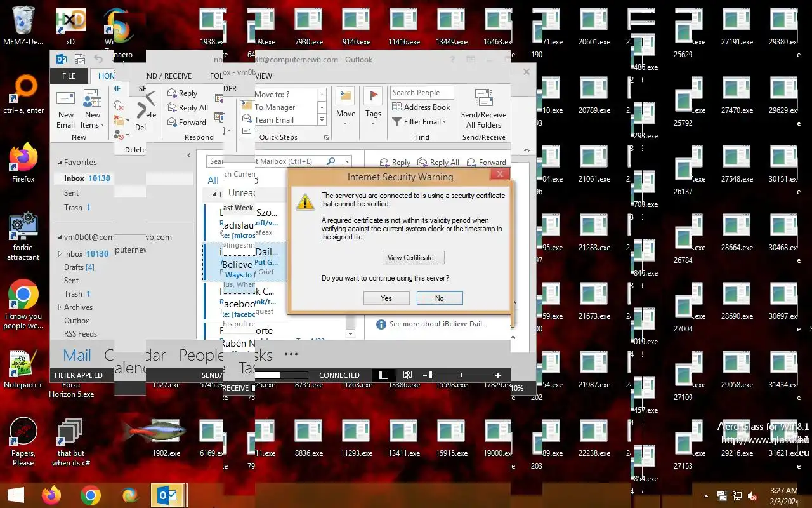Image resolution: width=812 pixels, height=508 pixels.
Task: Click the Chrome taskbar icon
Action: [90, 495]
